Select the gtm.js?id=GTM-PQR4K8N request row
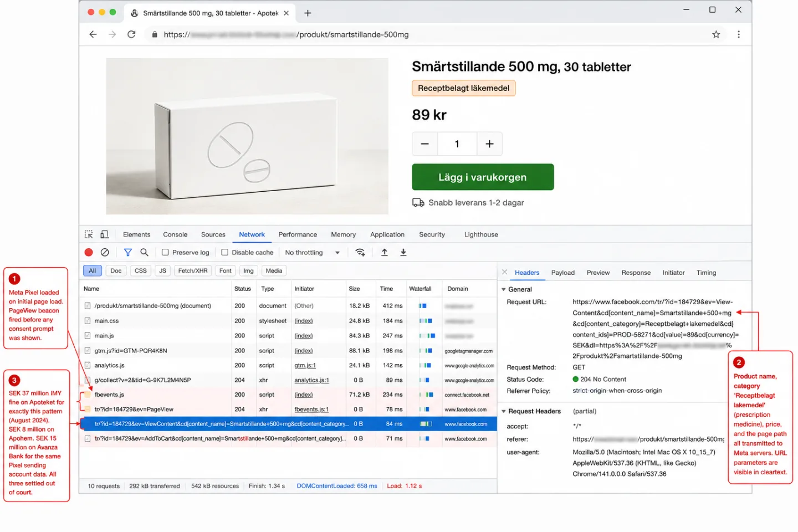 click(x=288, y=351)
